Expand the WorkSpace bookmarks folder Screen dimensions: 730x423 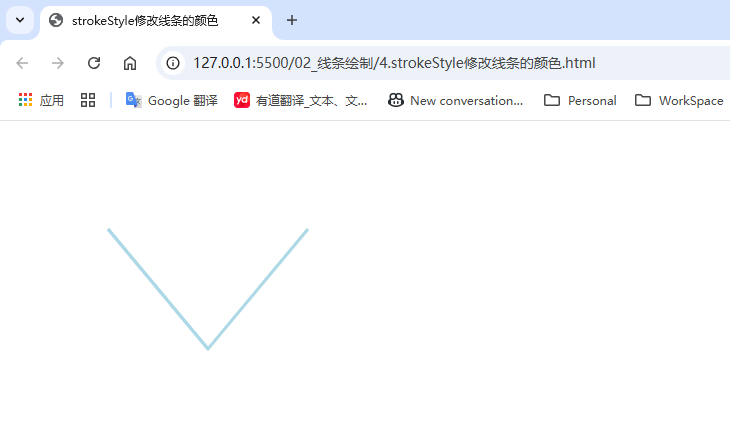tap(679, 101)
